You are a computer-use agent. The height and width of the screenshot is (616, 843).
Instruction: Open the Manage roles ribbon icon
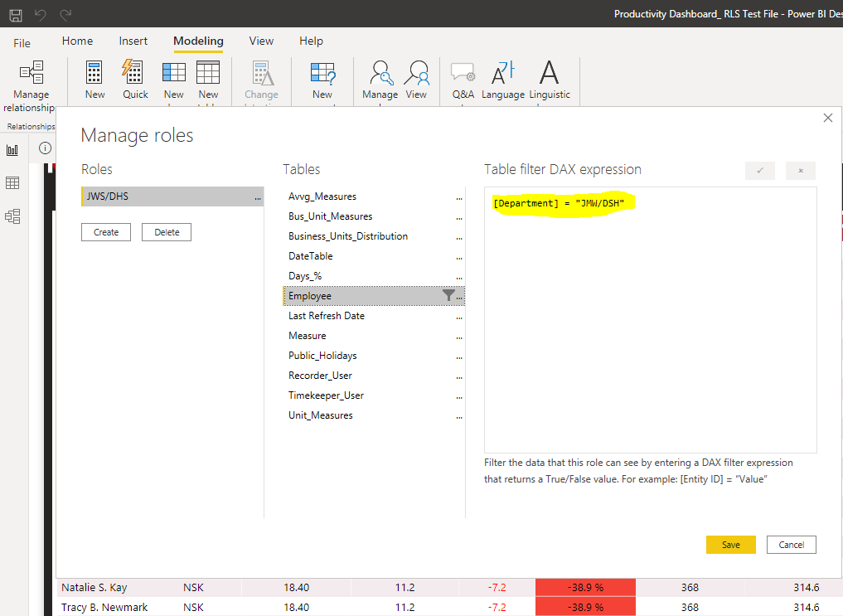pos(381,73)
